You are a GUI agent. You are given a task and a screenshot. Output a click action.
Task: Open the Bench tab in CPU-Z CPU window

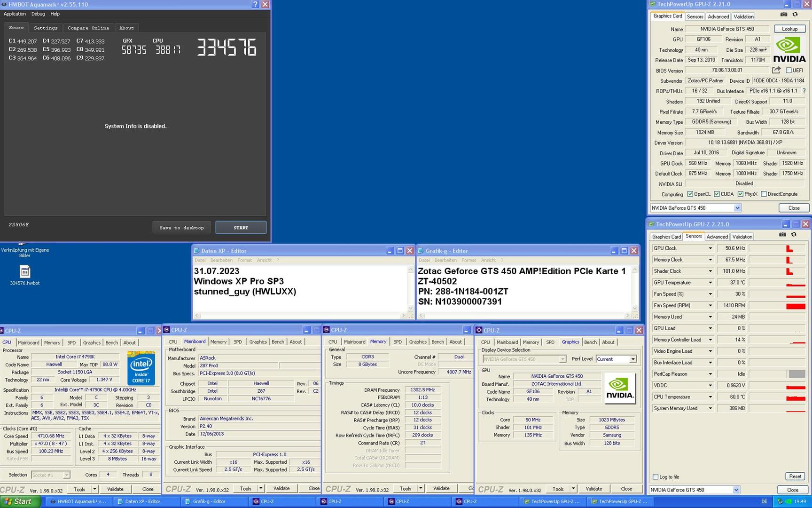click(112, 343)
